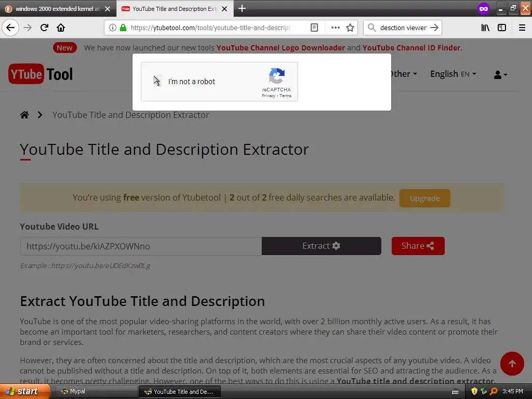Click the red scroll-to-top arrow button
Screen dimensions: 532x399
pyautogui.click(x=512, y=364)
